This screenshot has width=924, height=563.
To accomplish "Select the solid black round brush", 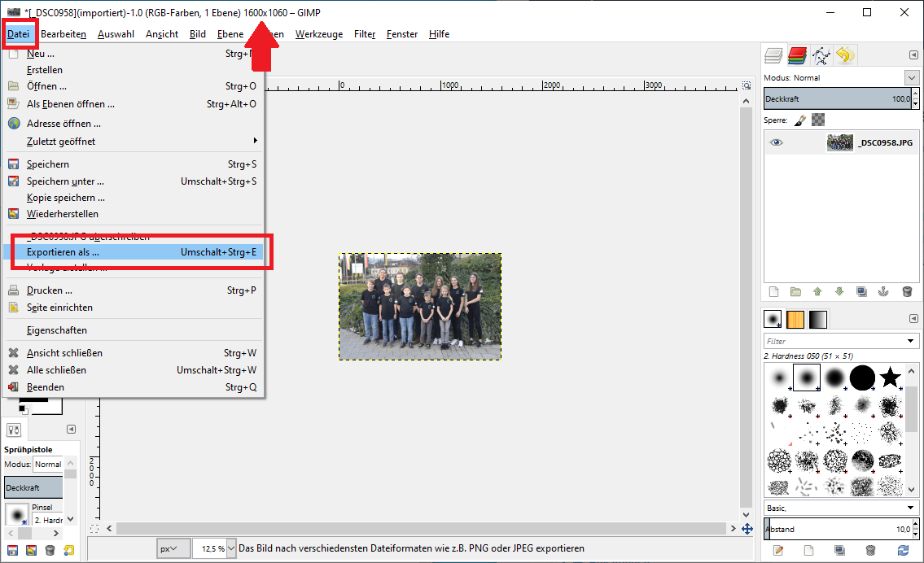I will (862, 378).
